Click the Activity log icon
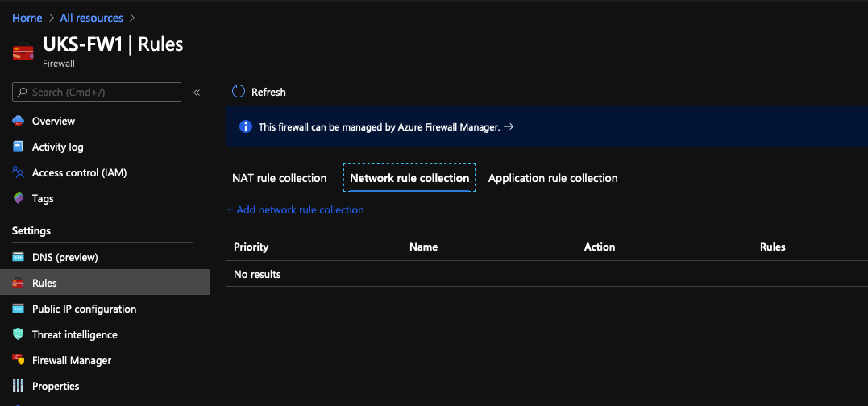This screenshot has height=406, width=868. coord(18,147)
